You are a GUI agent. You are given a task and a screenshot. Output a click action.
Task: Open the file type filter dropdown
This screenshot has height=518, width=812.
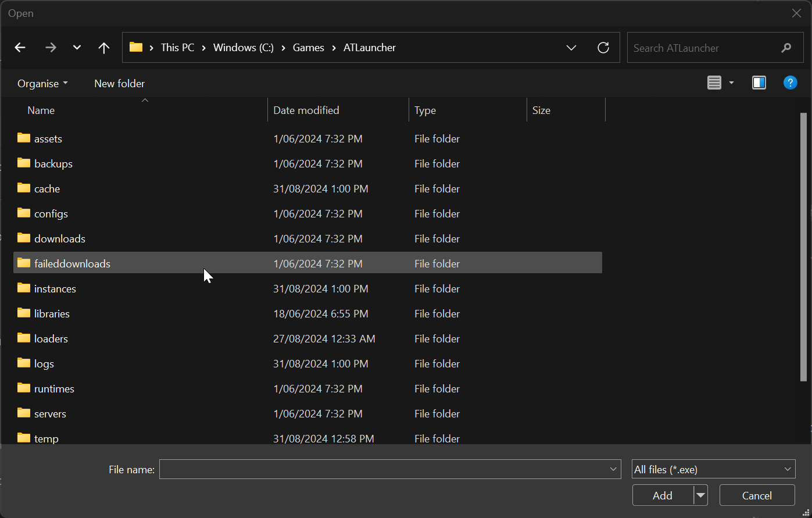click(713, 469)
